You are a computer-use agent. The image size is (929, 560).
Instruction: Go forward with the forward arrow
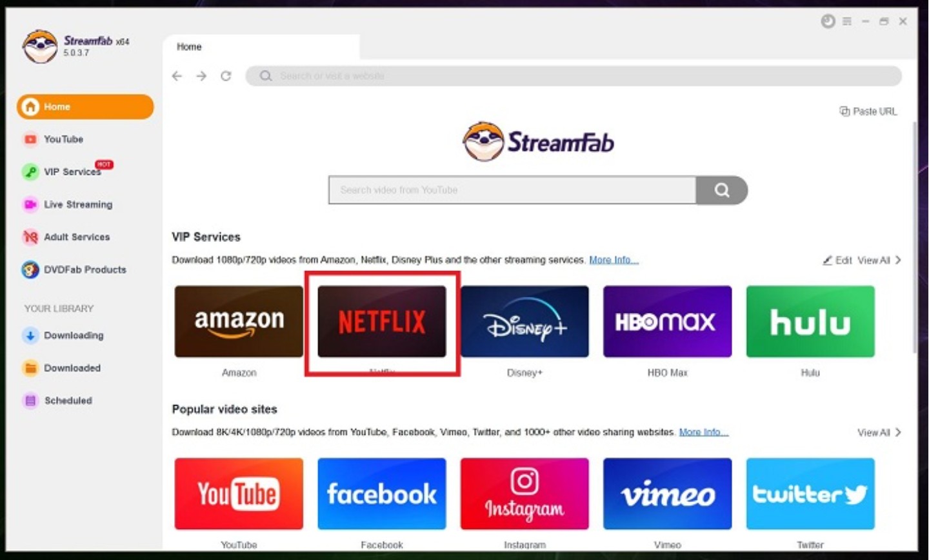[x=201, y=76]
